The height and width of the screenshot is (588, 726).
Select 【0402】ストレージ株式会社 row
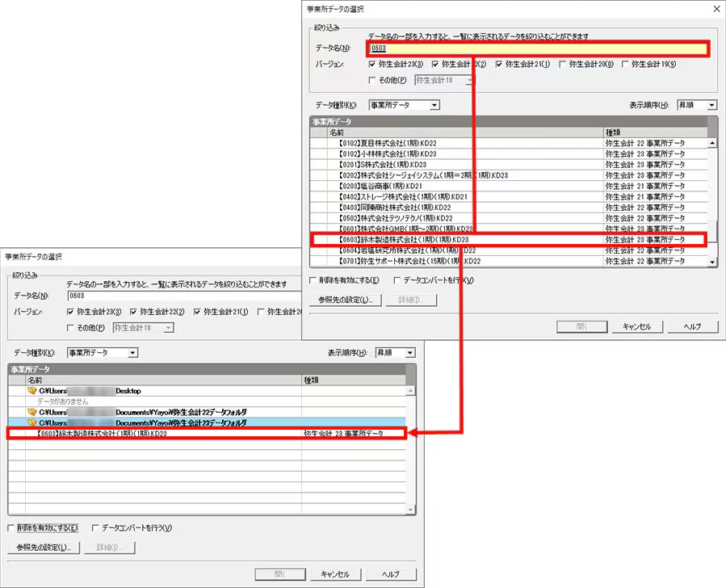(509, 197)
